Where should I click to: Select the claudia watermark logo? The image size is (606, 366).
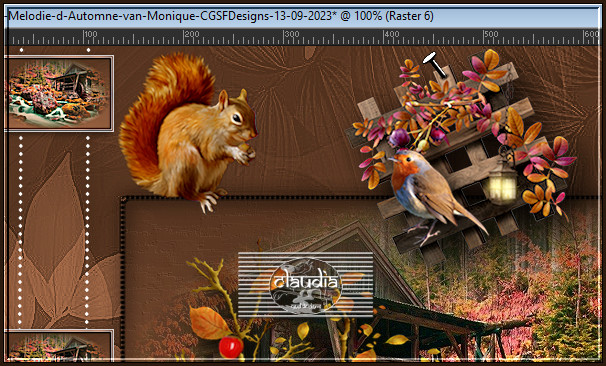305,284
